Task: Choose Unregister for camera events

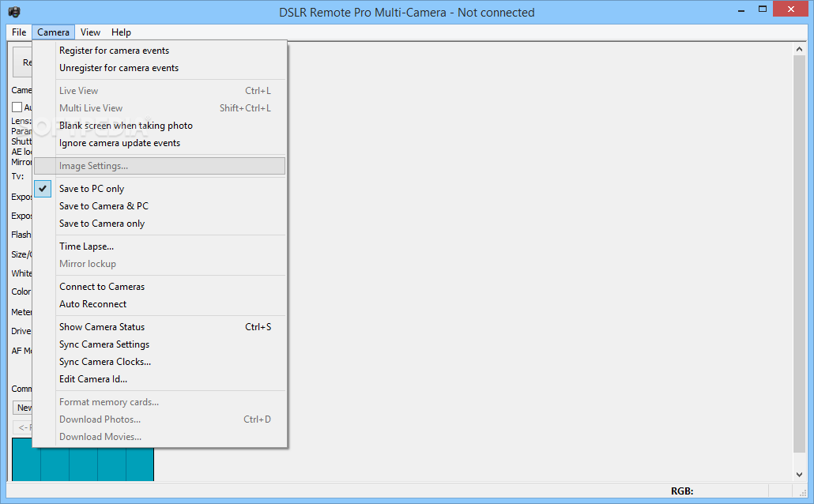Action: [x=160, y=68]
